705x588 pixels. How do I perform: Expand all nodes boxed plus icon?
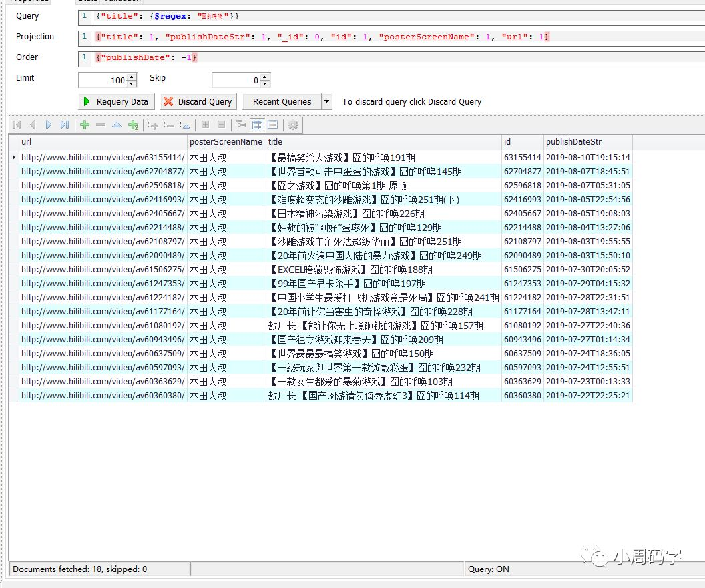(205, 125)
